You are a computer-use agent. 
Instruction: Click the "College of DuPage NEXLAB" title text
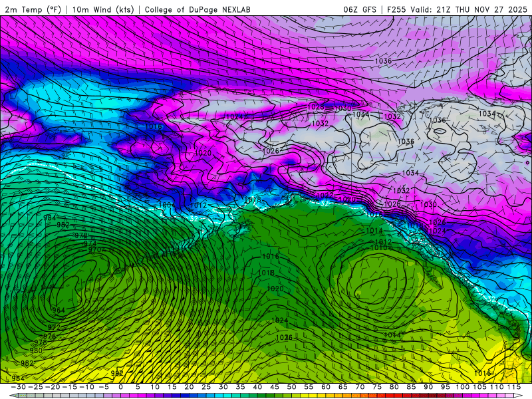pos(198,9)
